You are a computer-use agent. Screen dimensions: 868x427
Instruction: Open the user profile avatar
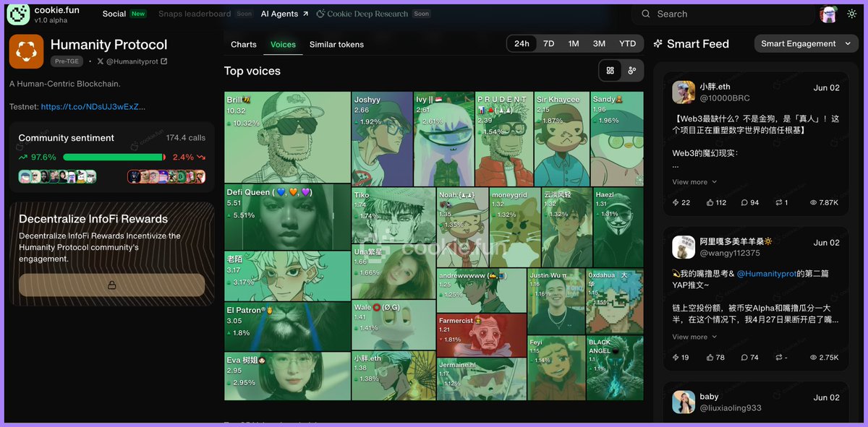click(x=828, y=14)
